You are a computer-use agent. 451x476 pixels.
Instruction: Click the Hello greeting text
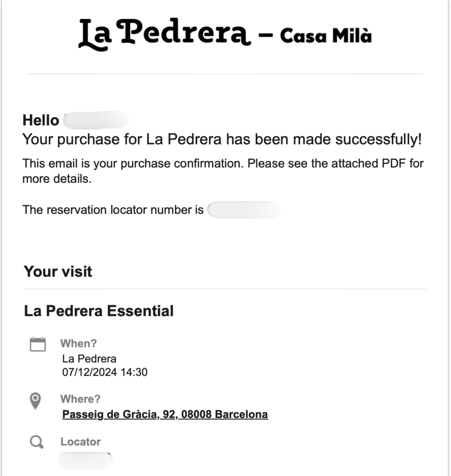(x=41, y=120)
